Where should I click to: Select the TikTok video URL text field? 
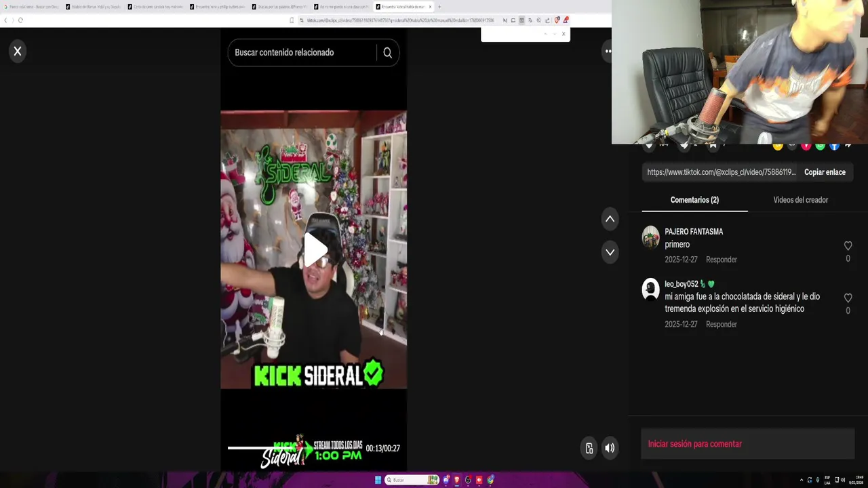[721, 172]
